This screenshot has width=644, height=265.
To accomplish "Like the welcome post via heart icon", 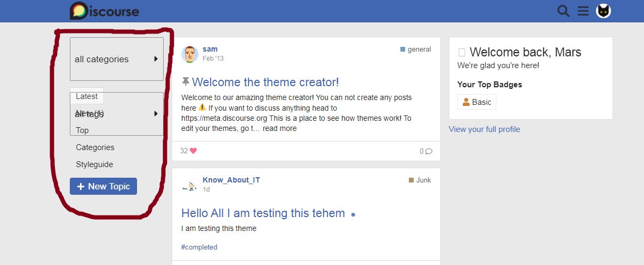I will [x=193, y=151].
